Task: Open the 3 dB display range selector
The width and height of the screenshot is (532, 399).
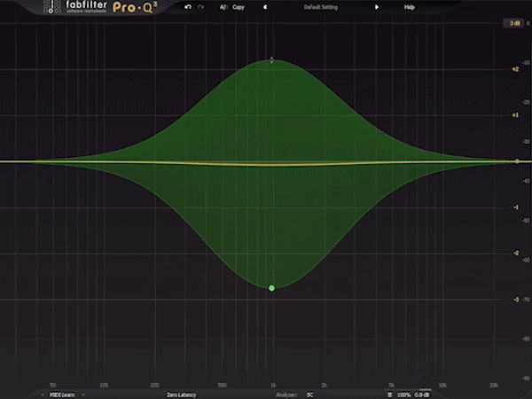Action: (x=514, y=23)
